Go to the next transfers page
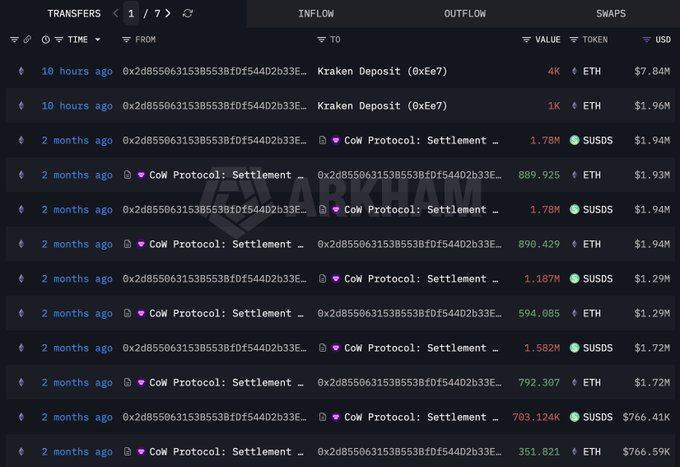 point(168,13)
